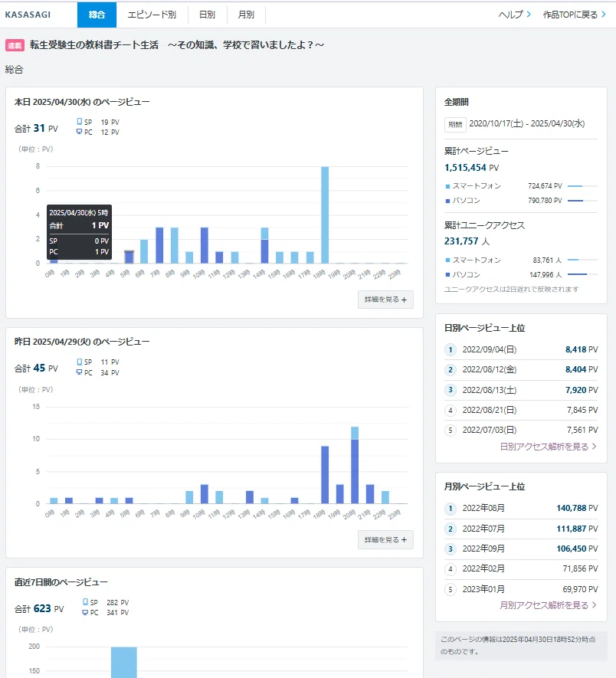The image size is (616, 678).
Task: Click the 合計 623 PV seven-day total
Action: coord(39,609)
